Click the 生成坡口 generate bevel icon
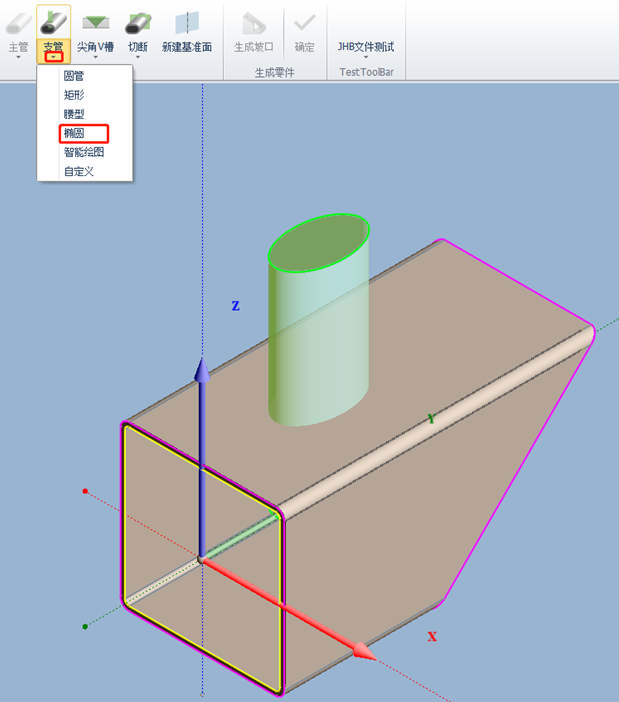This screenshot has height=702, width=619. tap(253, 22)
